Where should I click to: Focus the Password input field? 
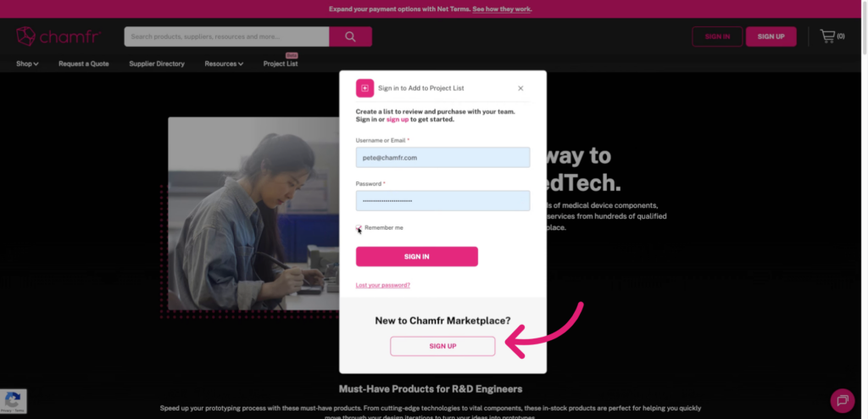(x=442, y=200)
